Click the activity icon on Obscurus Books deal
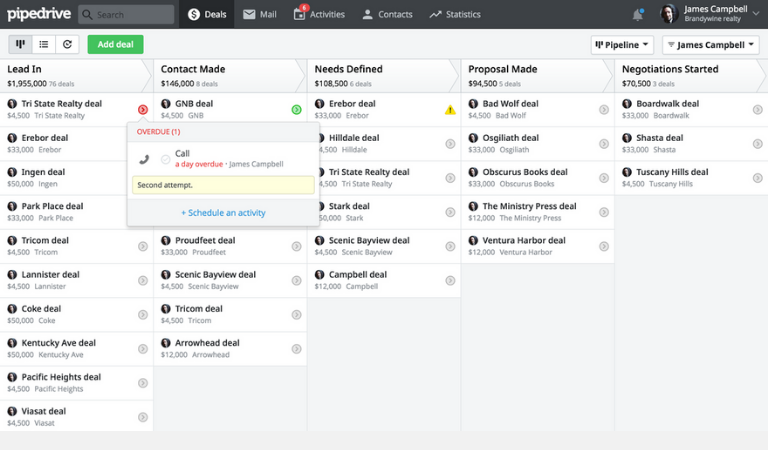Image resolution: width=768 pixels, height=450 pixels. (x=604, y=178)
